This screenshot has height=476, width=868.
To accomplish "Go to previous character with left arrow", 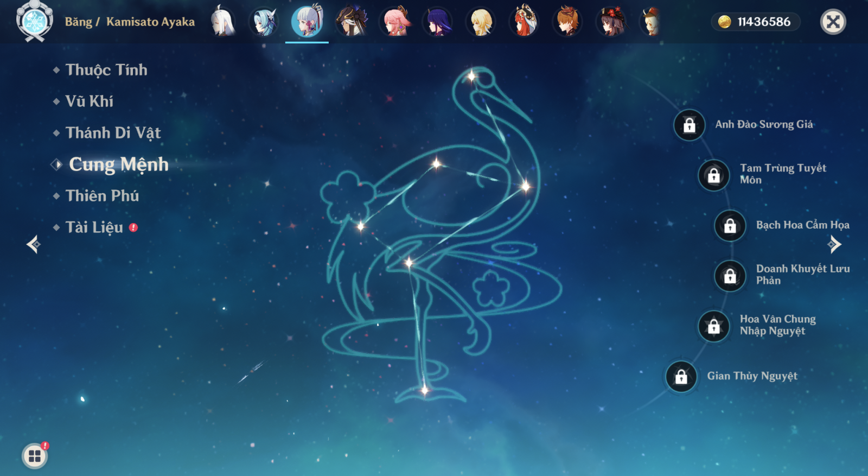I will click(x=34, y=244).
